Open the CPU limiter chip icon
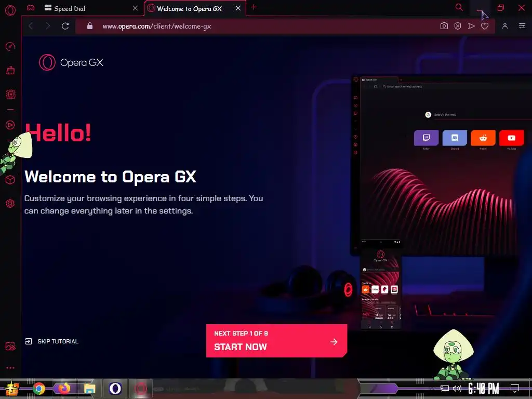 [10, 94]
